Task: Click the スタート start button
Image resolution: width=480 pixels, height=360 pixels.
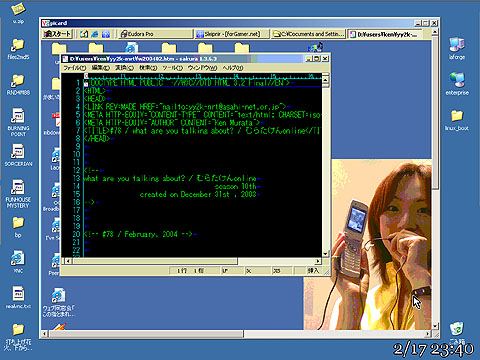Action: (58, 34)
